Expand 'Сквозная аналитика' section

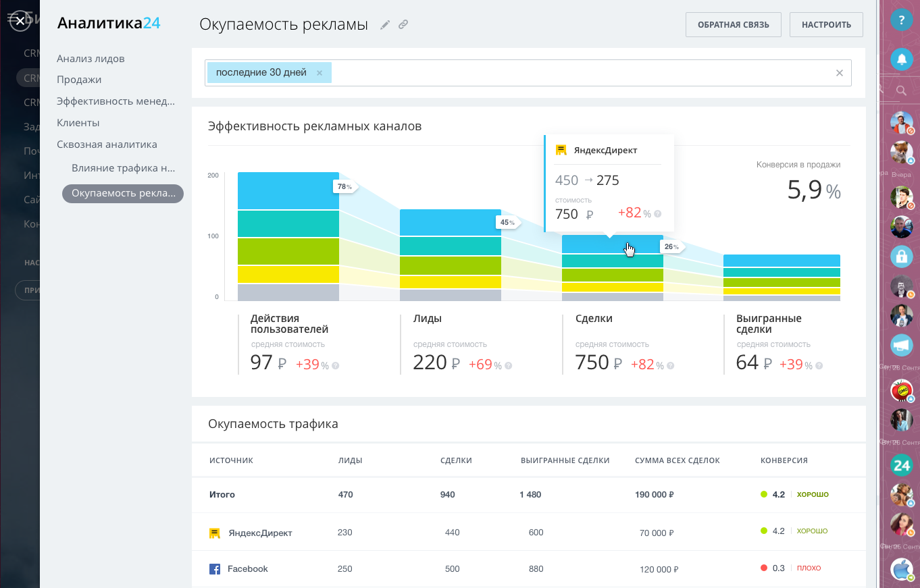tap(107, 144)
